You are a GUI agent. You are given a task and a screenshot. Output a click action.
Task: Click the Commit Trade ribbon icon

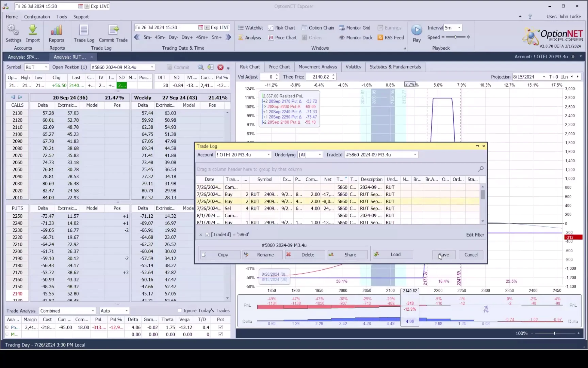(113, 33)
